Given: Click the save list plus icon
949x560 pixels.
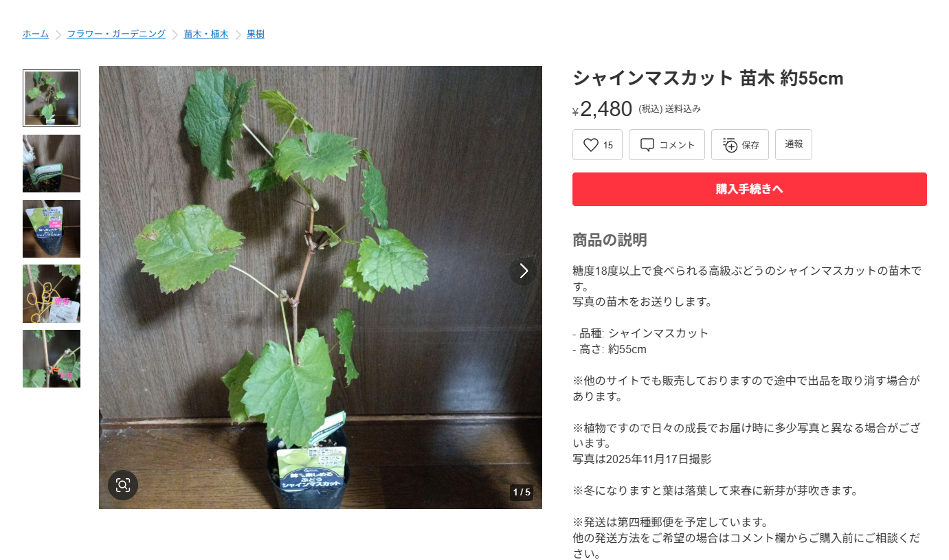Looking at the screenshot, I should pos(730,145).
